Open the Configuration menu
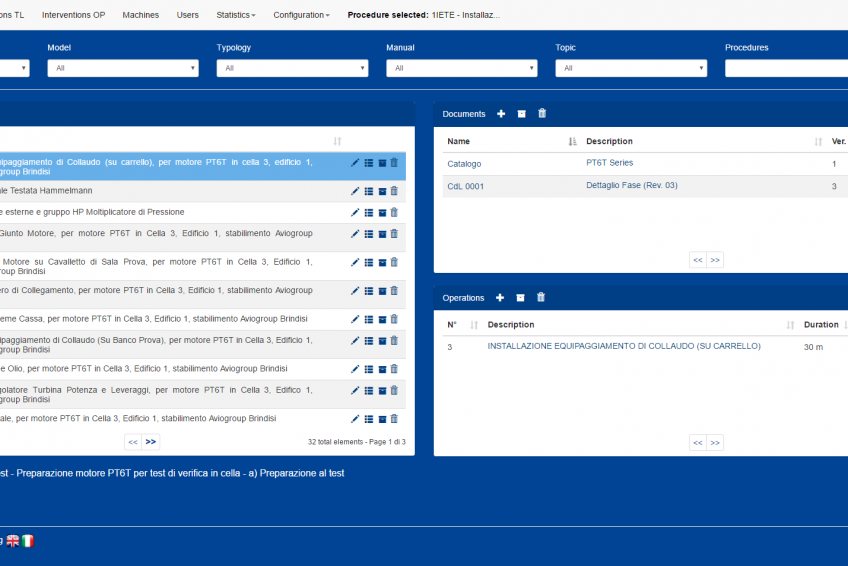Screen dimensions: 848x566 [x=301, y=15]
